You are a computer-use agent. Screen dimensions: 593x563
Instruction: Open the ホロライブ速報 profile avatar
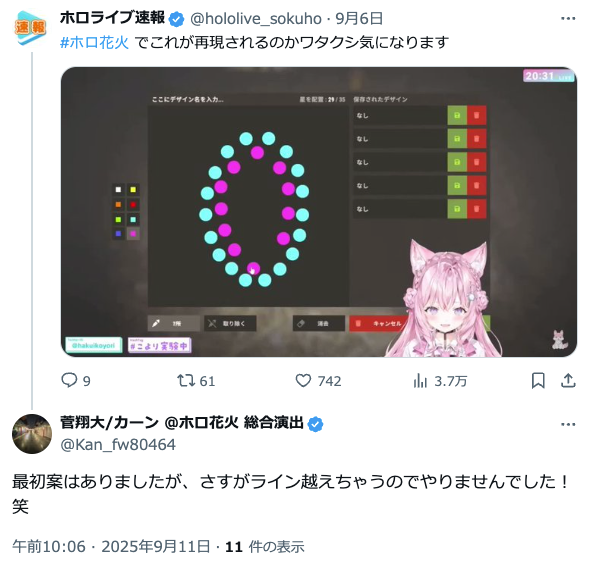[x=31, y=28]
